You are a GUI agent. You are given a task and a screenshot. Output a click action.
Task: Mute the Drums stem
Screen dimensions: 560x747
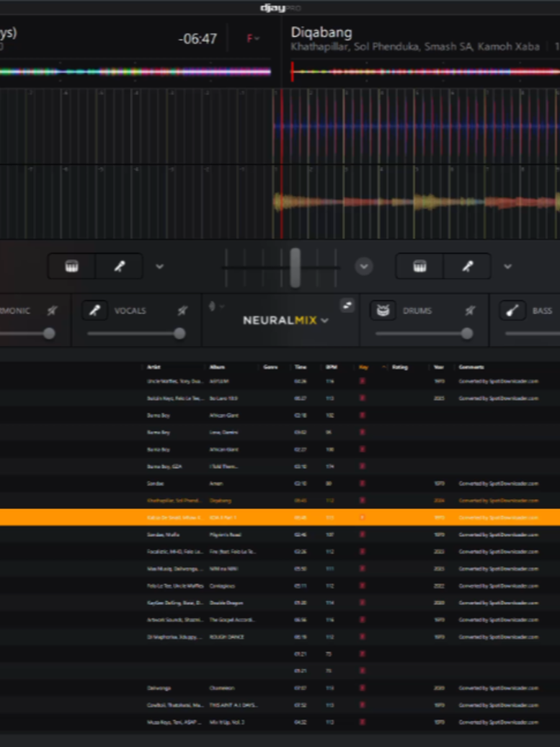(470, 311)
